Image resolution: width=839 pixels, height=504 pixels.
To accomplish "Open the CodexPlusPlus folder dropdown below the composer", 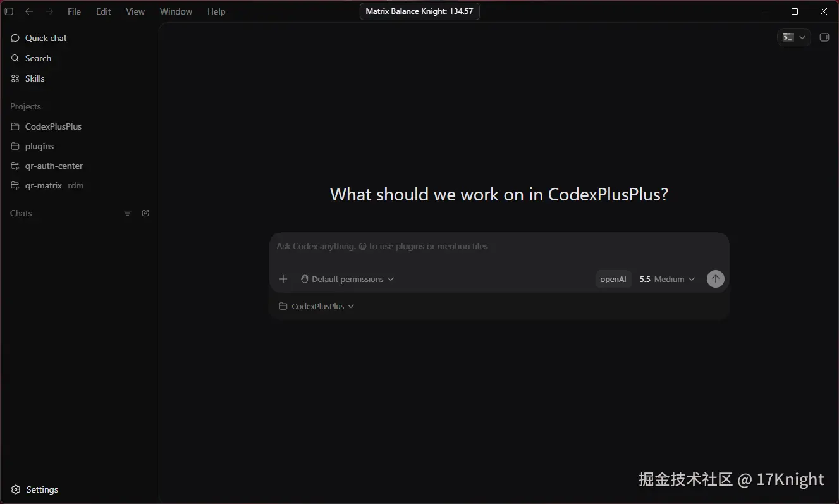I will tap(317, 306).
